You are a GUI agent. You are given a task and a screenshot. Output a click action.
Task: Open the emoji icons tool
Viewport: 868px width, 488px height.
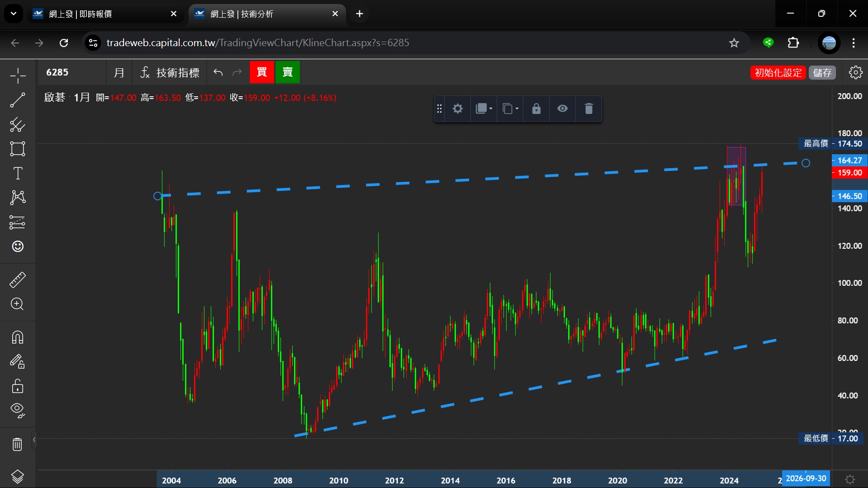pos(18,246)
